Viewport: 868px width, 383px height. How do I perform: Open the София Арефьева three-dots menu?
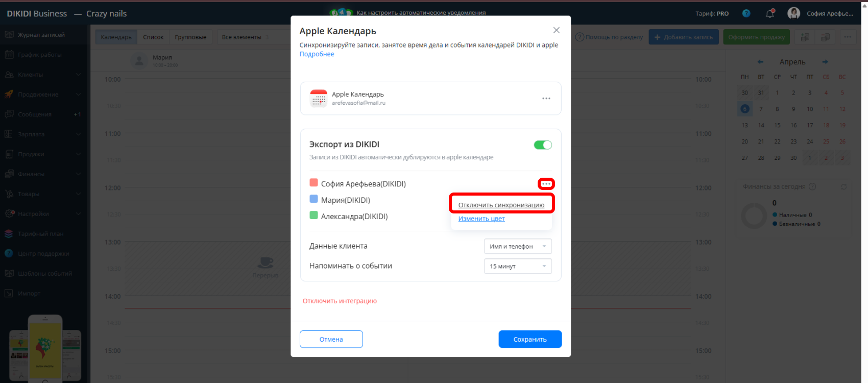click(x=546, y=184)
